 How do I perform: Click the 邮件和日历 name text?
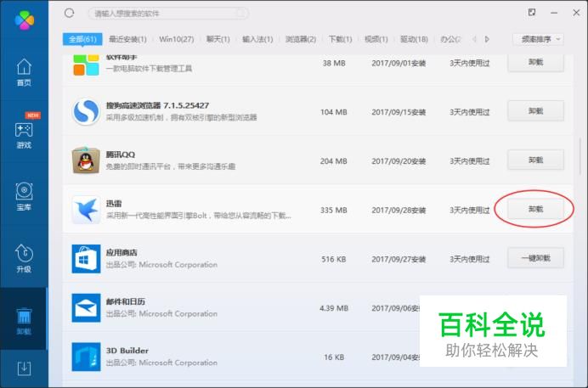125,302
